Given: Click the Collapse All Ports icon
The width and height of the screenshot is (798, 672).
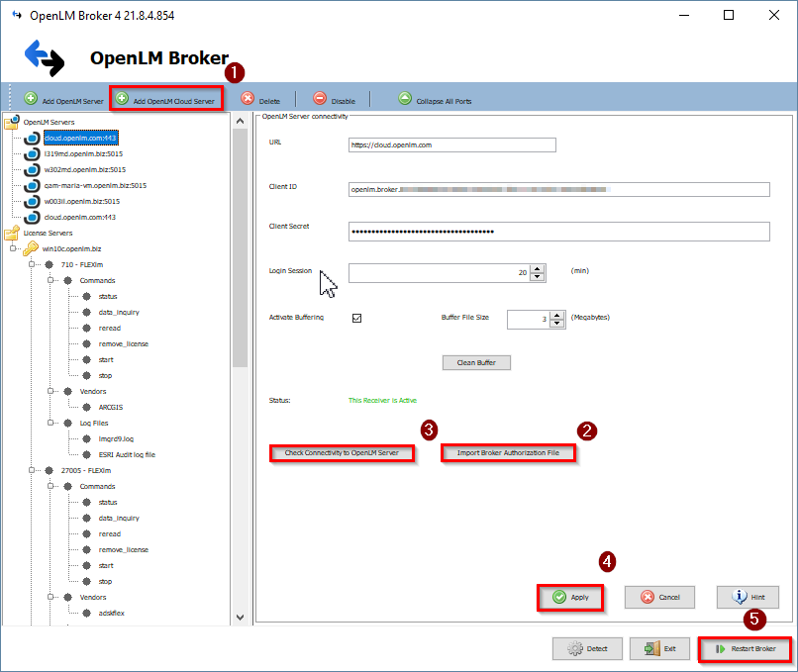Looking at the screenshot, I should click(405, 99).
